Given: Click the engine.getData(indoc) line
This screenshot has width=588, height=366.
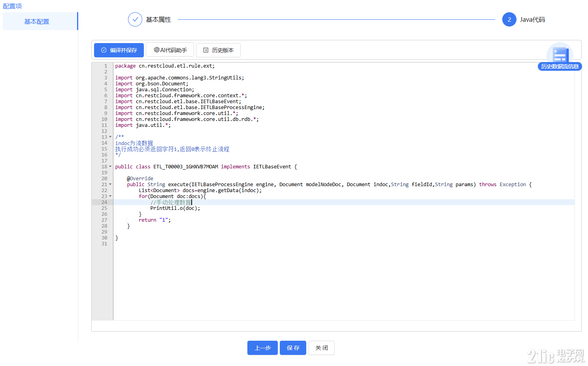Looking at the screenshot, I should click(200, 191).
